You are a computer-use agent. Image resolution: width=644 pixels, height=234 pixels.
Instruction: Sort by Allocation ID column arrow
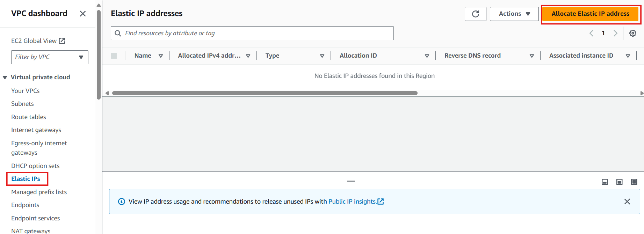tap(427, 56)
